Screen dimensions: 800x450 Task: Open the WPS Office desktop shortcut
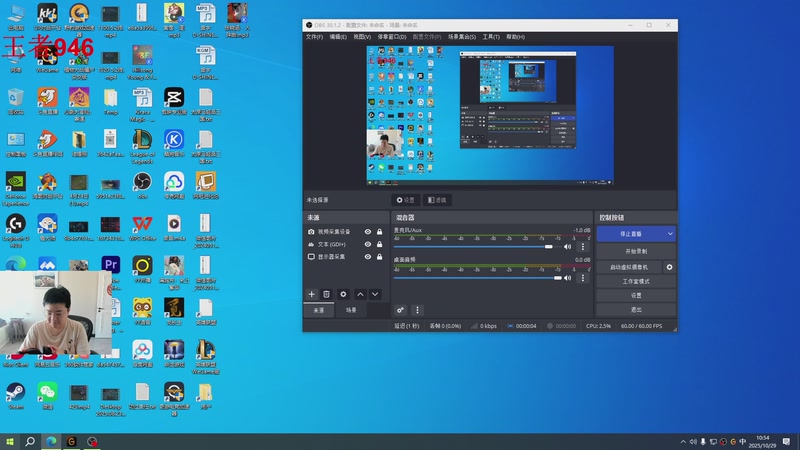pyautogui.click(x=142, y=227)
